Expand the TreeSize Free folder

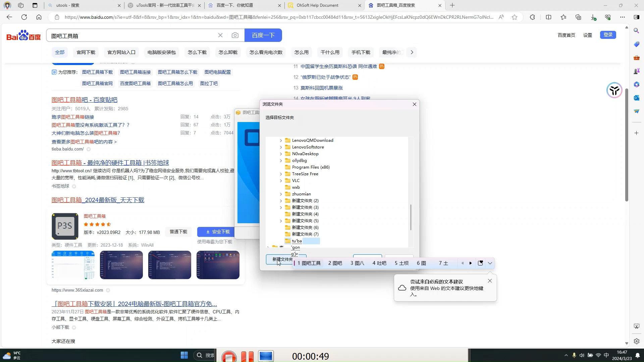click(281, 174)
